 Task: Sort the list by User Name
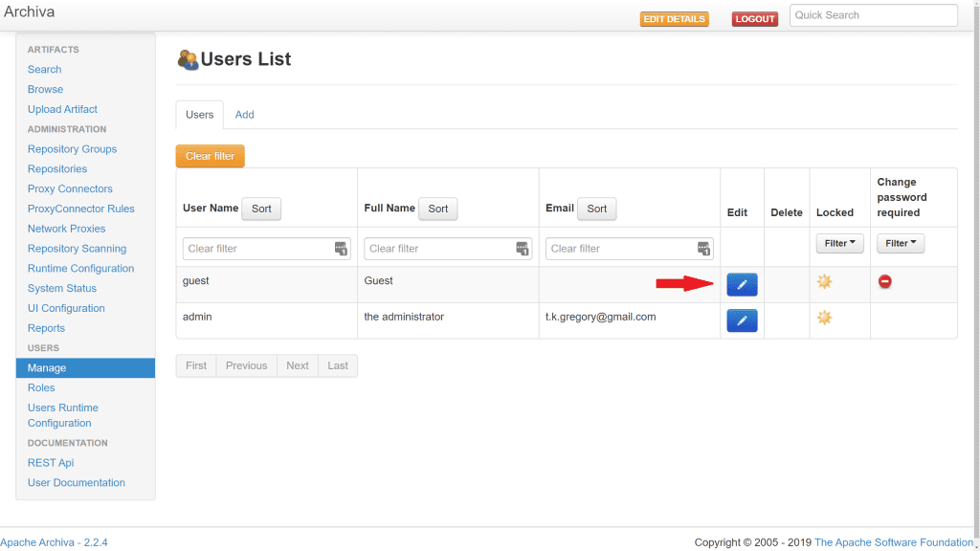click(261, 209)
